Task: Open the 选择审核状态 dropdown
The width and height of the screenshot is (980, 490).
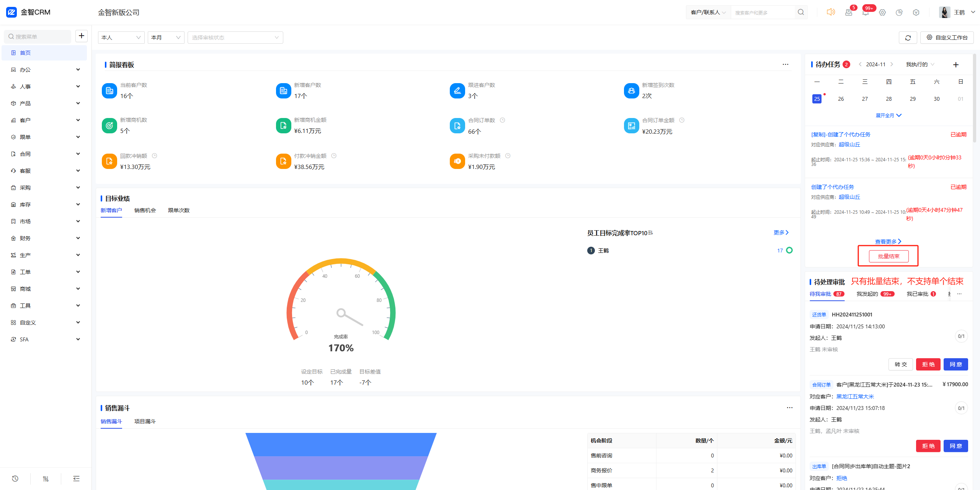Action: [235, 38]
